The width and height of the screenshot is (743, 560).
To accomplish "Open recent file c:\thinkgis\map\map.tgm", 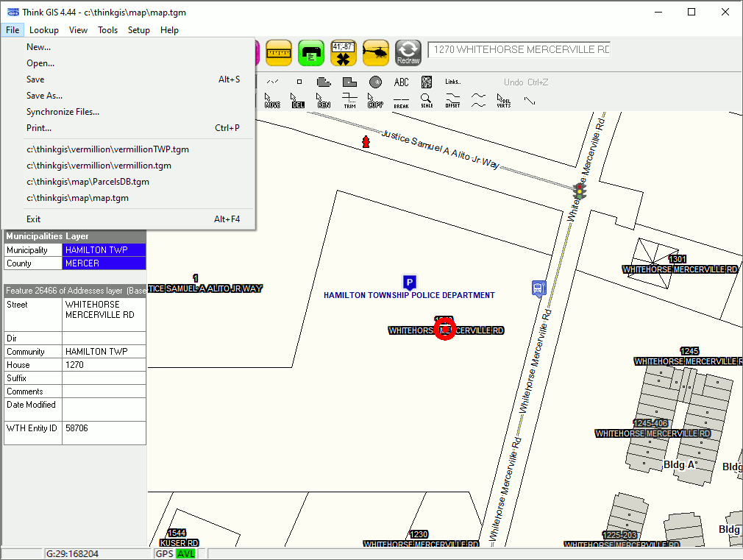I will 129,198.
